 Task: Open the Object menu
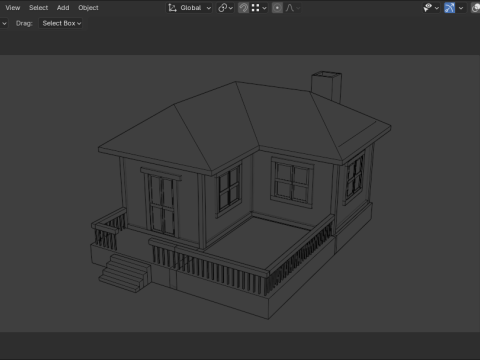pyautogui.click(x=88, y=8)
